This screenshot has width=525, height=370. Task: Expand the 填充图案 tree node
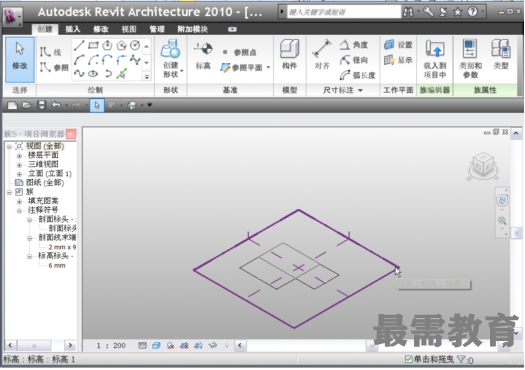click(19, 201)
